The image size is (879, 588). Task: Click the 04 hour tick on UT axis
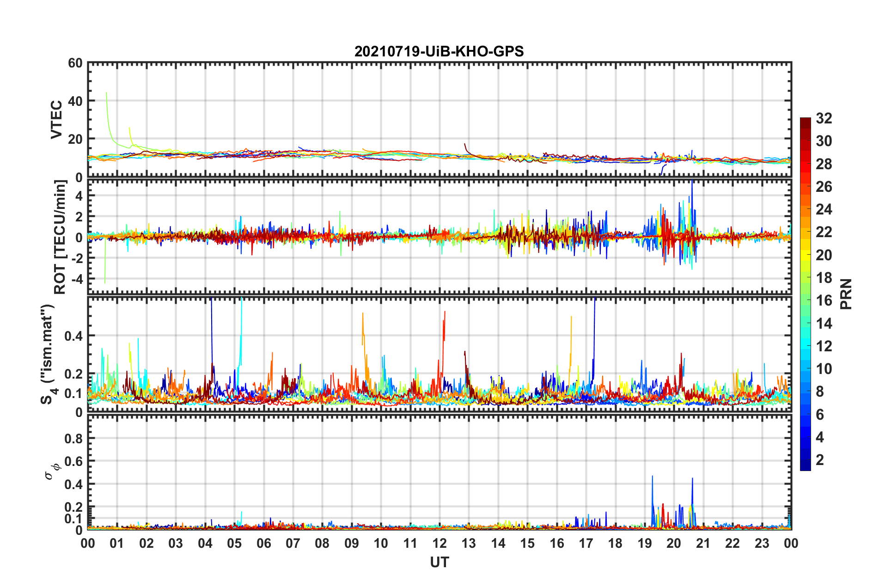205,544
